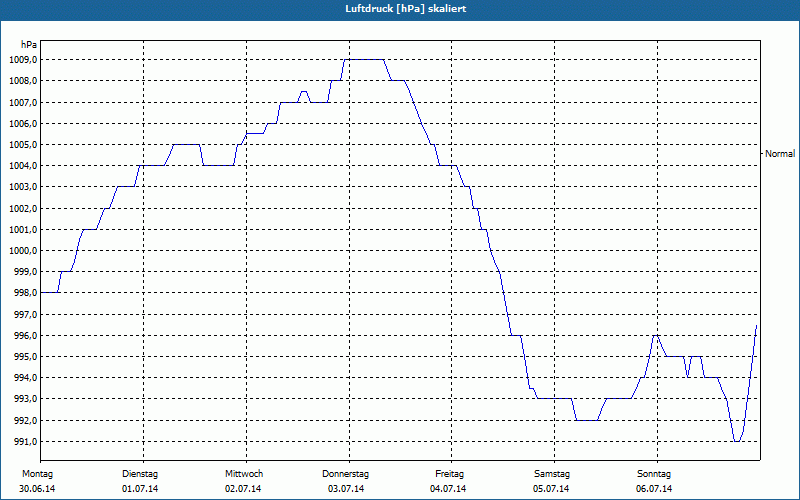Select the 'Dienstag' day label
800x500 pixels.
click(x=140, y=474)
